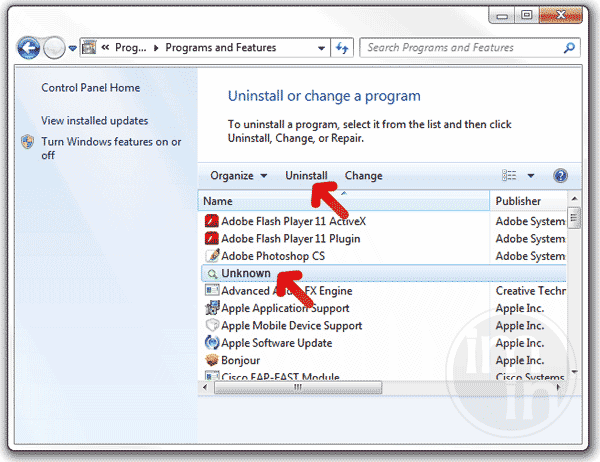Click the horizontal scrollbar thumb
The height and width of the screenshot is (462, 600).
coord(298,387)
